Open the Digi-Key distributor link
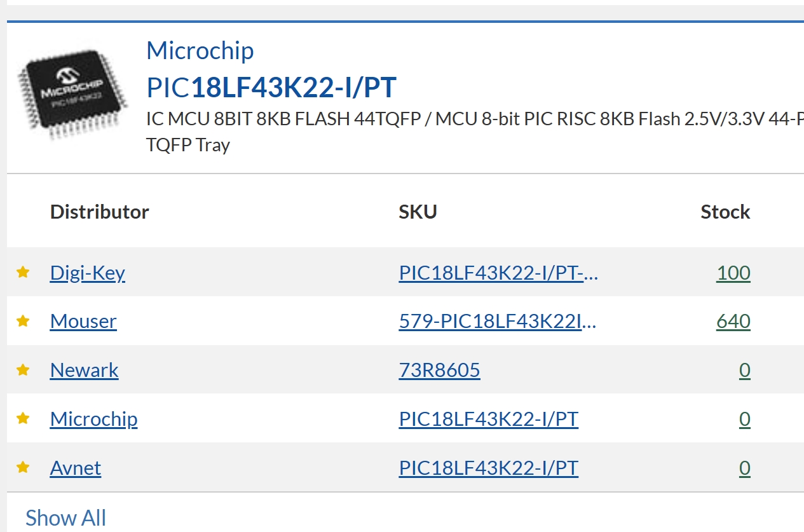Screen dimensions: 804x532 [88, 273]
